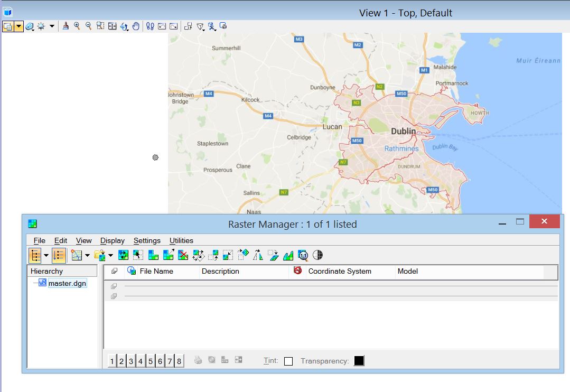Activate the Pan View hand tool

pos(136,26)
